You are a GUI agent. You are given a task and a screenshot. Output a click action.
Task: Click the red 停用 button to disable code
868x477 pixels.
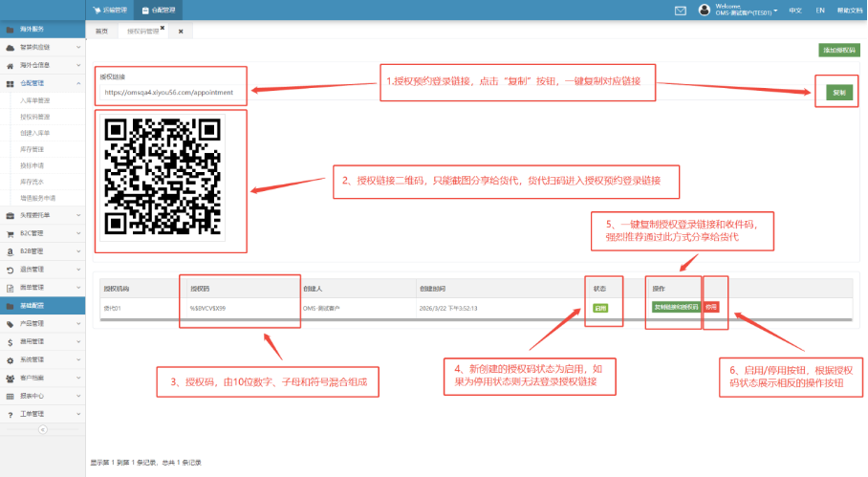click(x=710, y=308)
